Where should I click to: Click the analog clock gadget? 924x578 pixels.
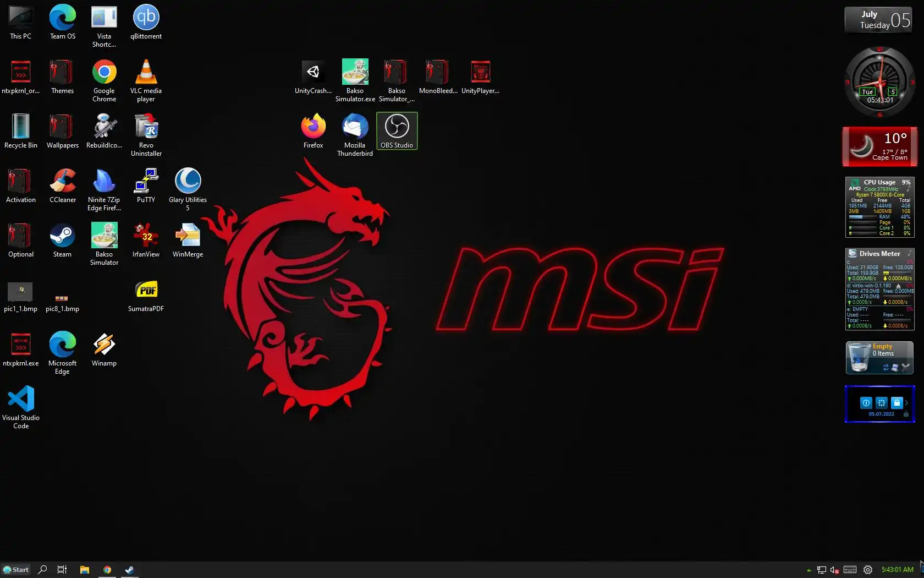[879, 82]
